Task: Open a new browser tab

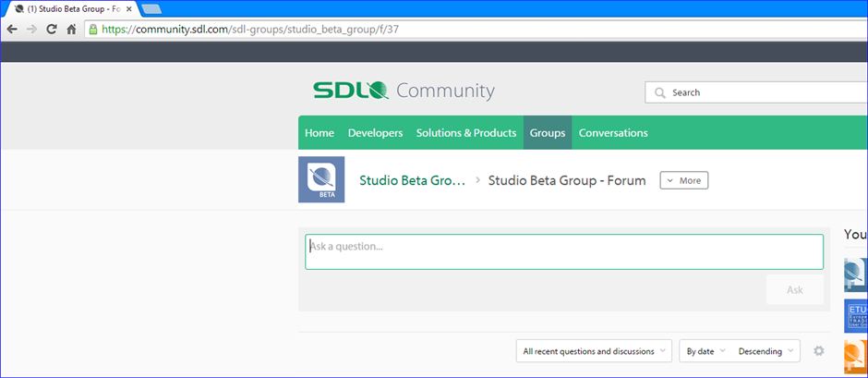Action: coord(151,8)
